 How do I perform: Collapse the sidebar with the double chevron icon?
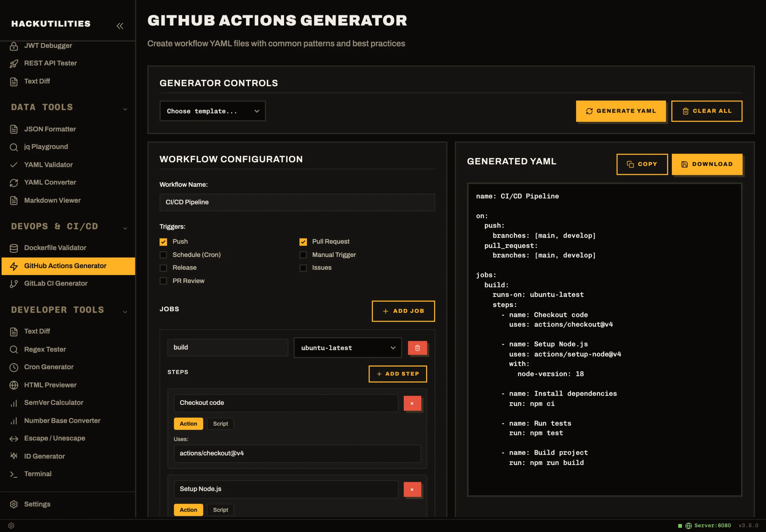tap(120, 26)
